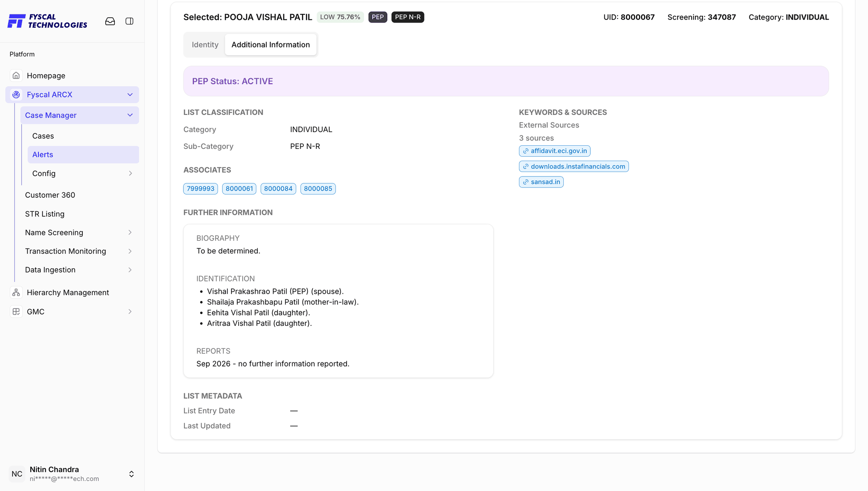Image resolution: width=868 pixels, height=491 pixels.
Task: Expand the GMC menu arrow
Action: click(130, 311)
